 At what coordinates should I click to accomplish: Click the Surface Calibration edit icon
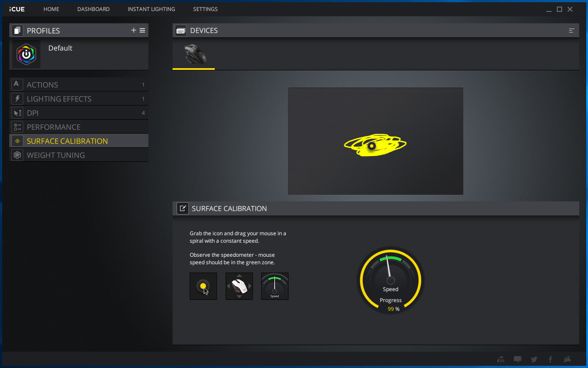point(183,208)
